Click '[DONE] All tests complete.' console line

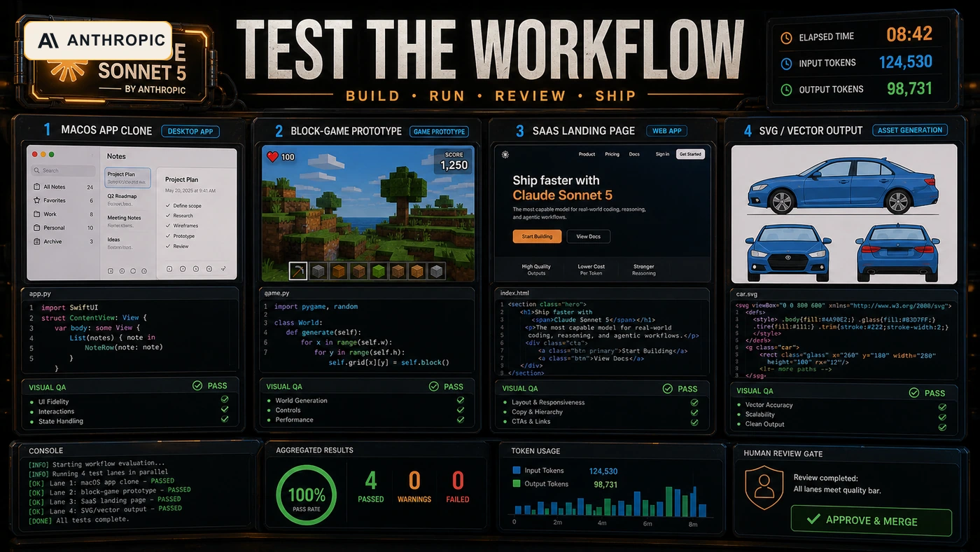tap(78, 519)
